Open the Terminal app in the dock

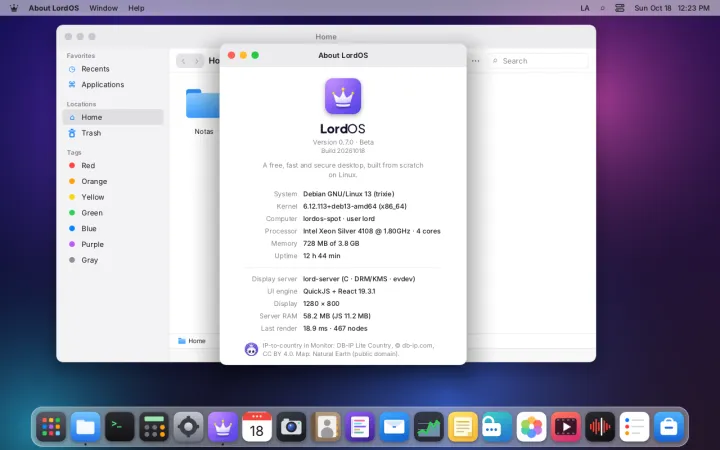click(119, 427)
